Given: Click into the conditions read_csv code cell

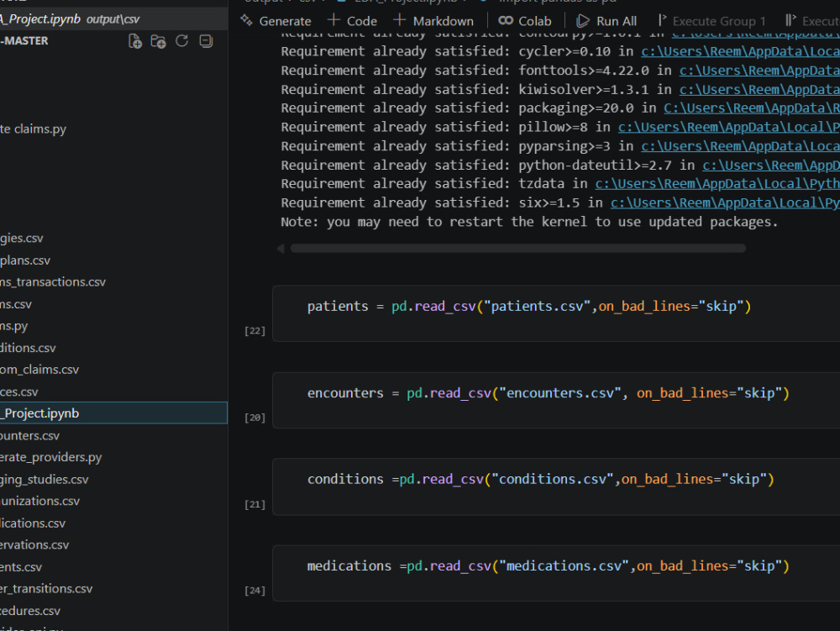Looking at the screenshot, I should pyautogui.click(x=556, y=486).
